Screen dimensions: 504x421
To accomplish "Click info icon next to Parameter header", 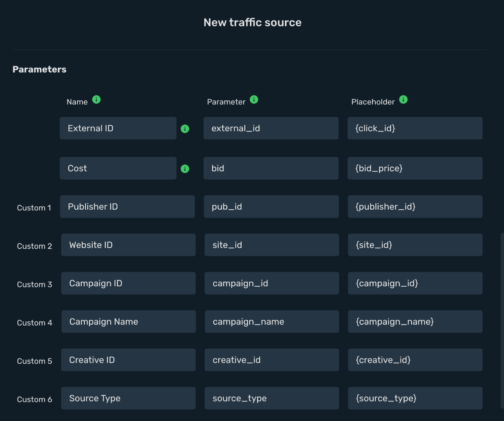I will [254, 99].
